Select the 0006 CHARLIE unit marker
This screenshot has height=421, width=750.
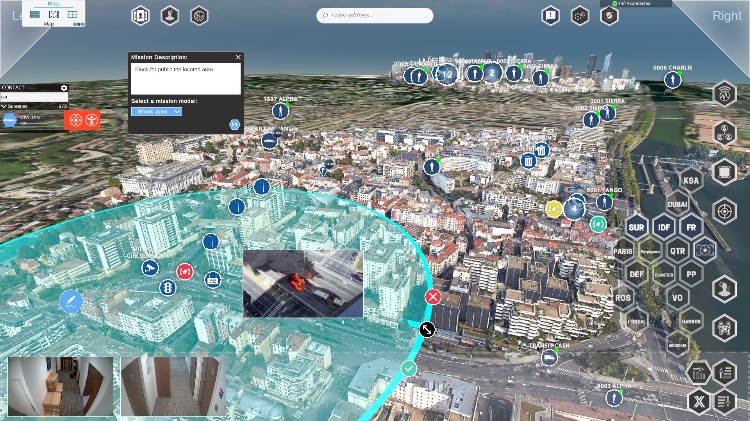[x=673, y=79]
